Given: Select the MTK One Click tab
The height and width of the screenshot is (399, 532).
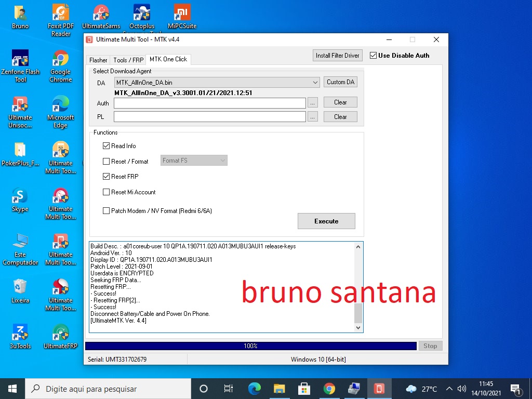Looking at the screenshot, I should pyautogui.click(x=168, y=59).
